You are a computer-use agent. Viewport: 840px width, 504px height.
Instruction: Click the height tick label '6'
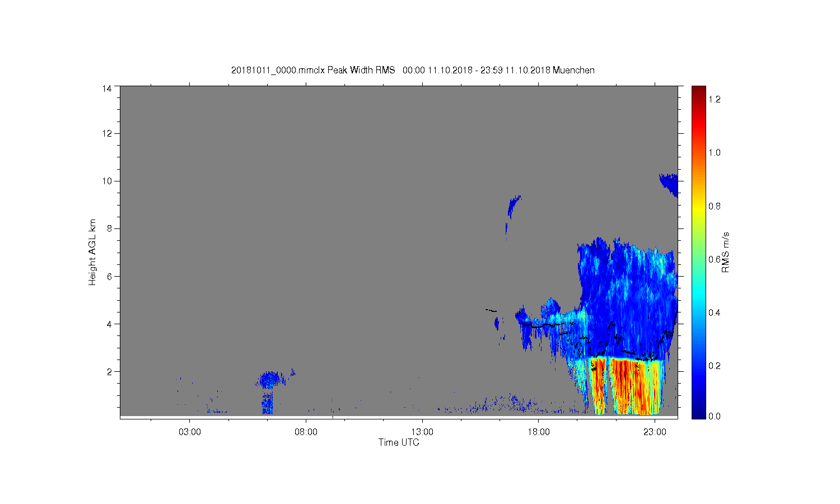[x=109, y=276]
